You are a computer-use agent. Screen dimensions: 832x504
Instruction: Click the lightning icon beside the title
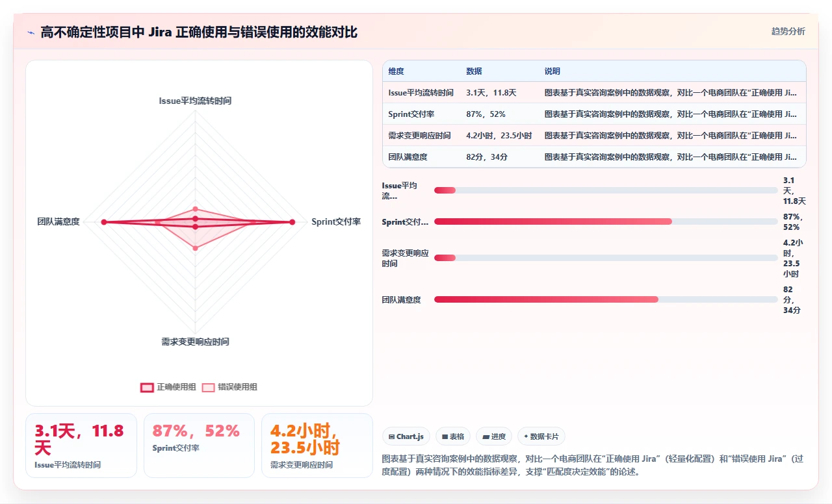tap(31, 32)
